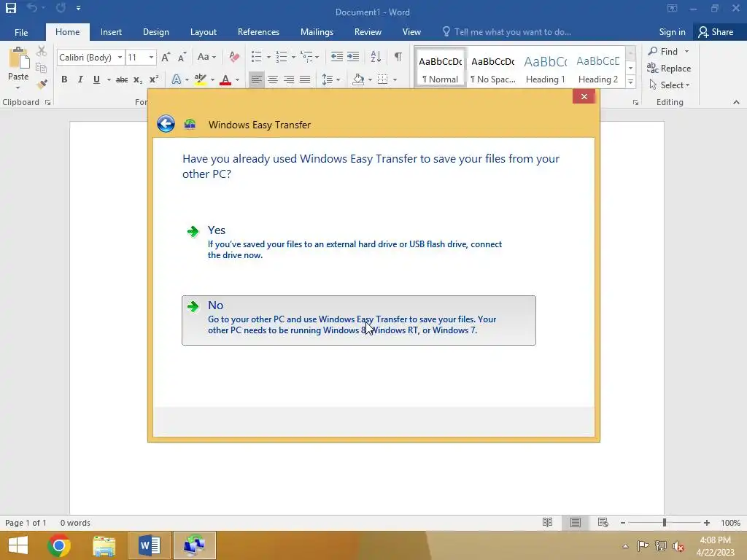Toggle Justify paragraph alignment
Image resolution: width=747 pixels, height=560 pixels.
tap(305, 79)
